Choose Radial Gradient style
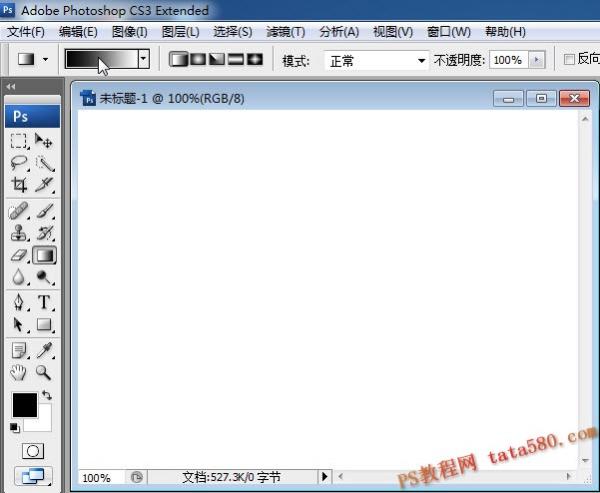Image resolution: width=600 pixels, height=493 pixels. (x=198, y=59)
